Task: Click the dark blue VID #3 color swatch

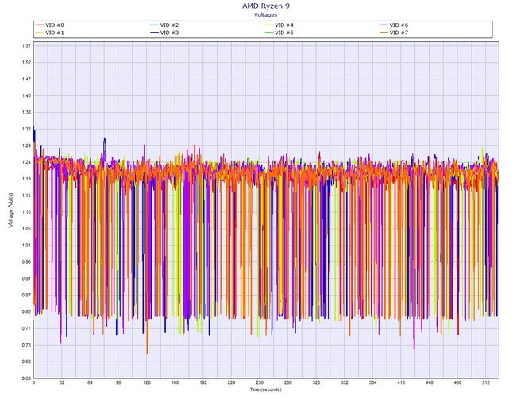Action: click(x=154, y=33)
